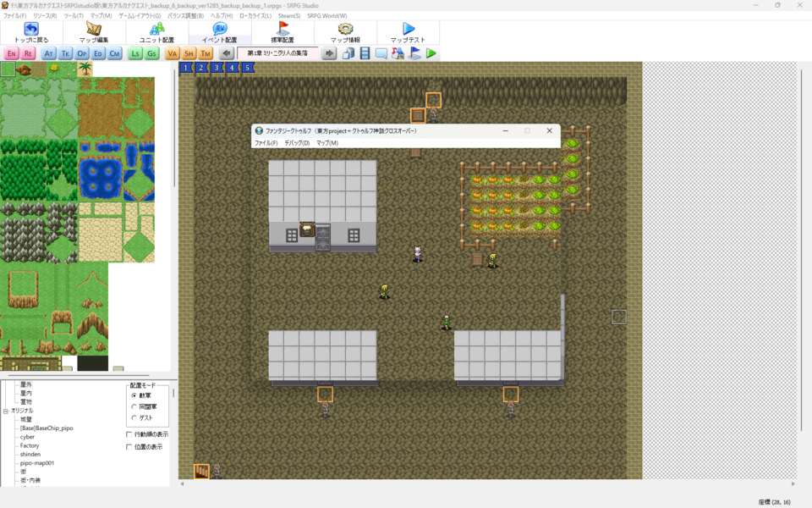Toggle the 位置の表示 checkbox
This screenshot has width=812, height=508.
(129, 446)
